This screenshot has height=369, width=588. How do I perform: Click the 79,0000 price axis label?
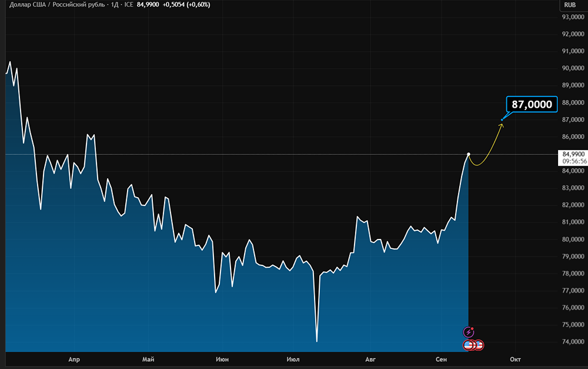(573, 257)
